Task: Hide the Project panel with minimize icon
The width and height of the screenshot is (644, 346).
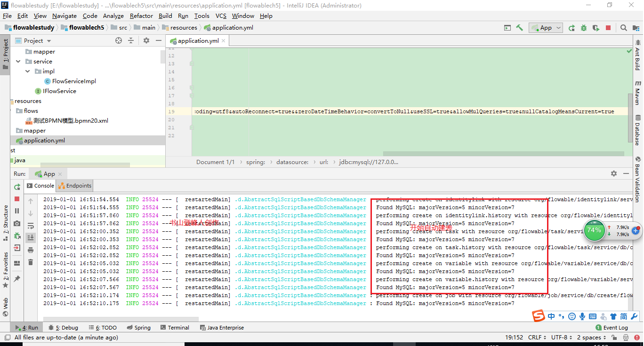Action: (x=158, y=41)
